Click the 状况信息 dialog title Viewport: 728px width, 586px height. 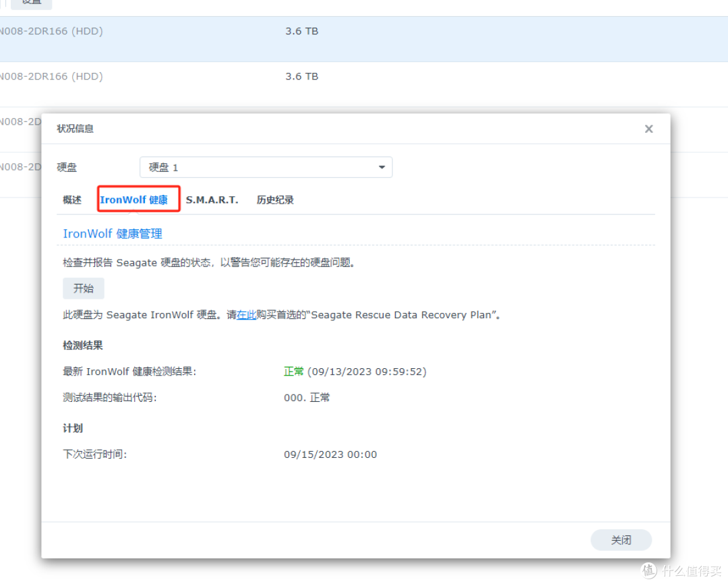click(x=75, y=129)
